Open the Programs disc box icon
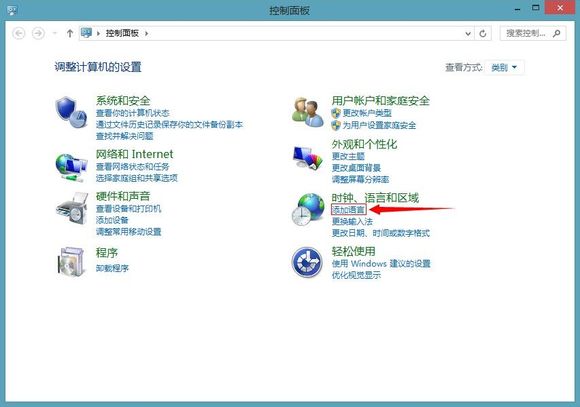This screenshot has width=580, height=407. (71, 262)
